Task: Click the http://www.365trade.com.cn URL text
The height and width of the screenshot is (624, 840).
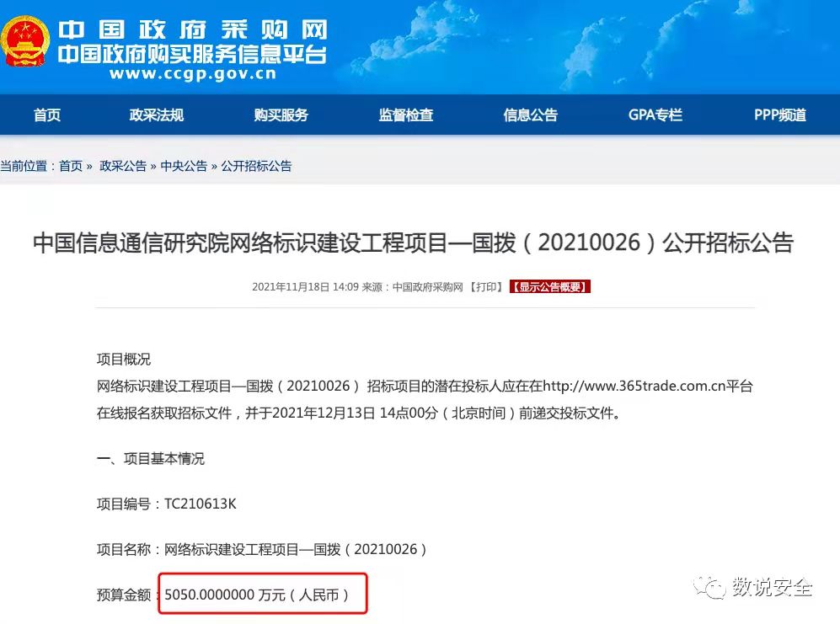Action: pyautogui.click(x=634, y=386)
